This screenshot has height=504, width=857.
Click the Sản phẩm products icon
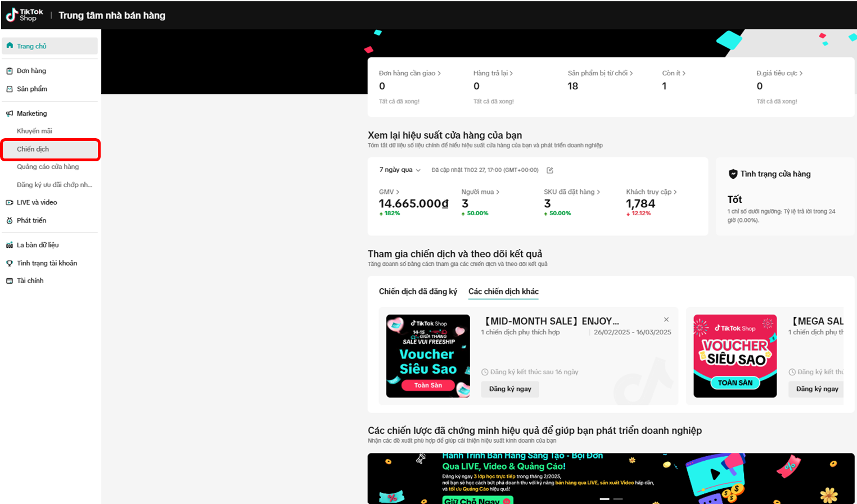(10, 89)
